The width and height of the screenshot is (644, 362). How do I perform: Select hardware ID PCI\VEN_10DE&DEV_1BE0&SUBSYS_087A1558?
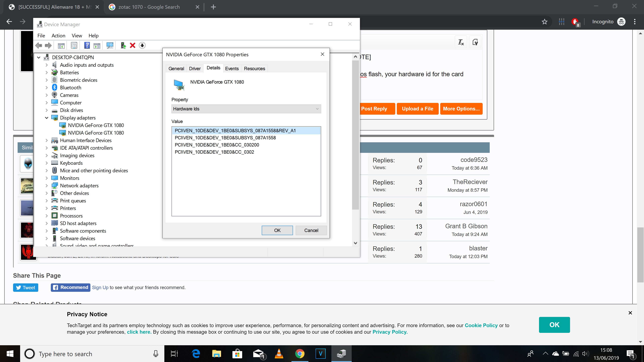(225, 138)
